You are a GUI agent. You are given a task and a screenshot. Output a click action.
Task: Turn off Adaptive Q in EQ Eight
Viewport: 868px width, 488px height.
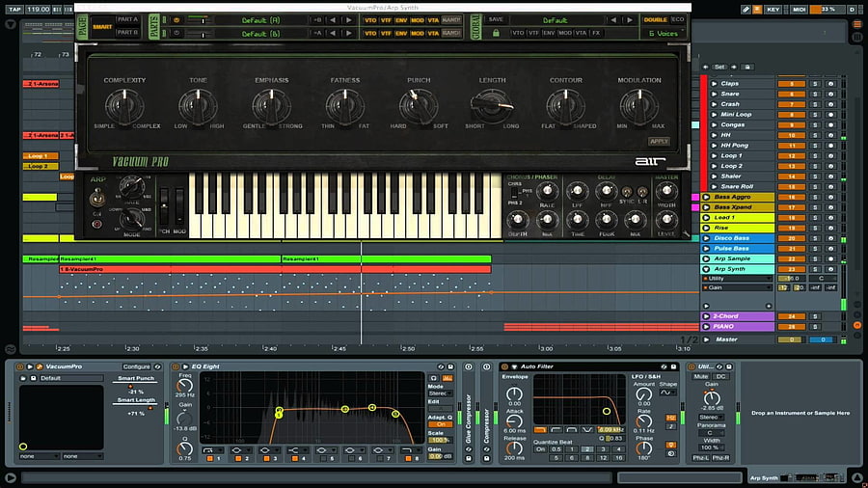tap(440, 424)
